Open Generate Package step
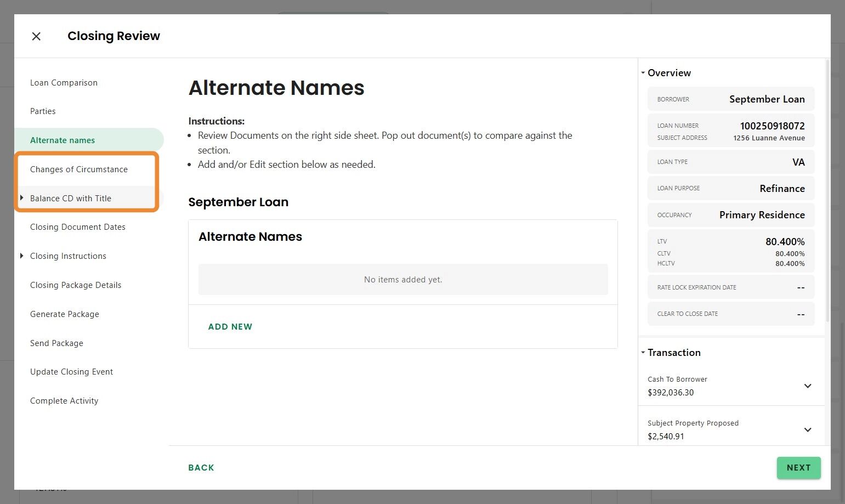 point(65,314)
